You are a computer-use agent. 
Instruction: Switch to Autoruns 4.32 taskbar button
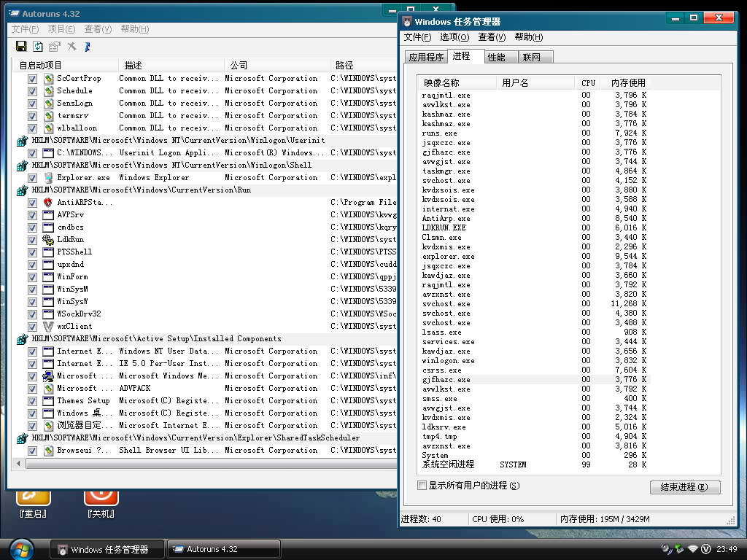click(x=224, y=549)
